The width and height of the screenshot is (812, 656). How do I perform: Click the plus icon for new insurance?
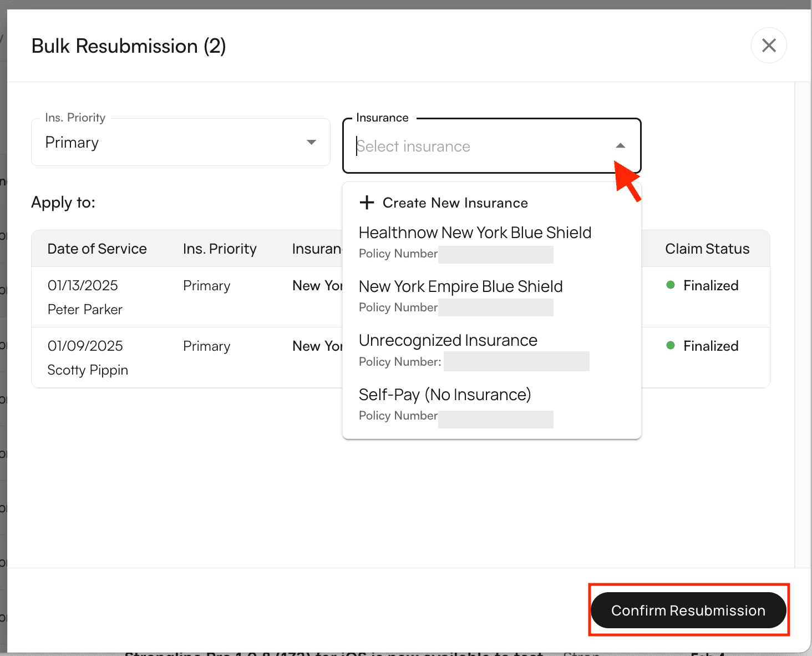coord(367,203)
